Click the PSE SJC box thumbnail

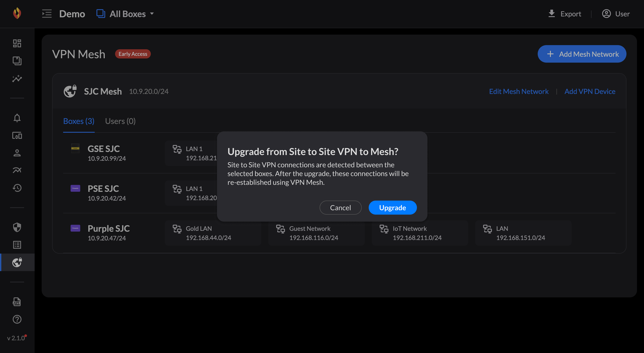(x=75, y=188)
